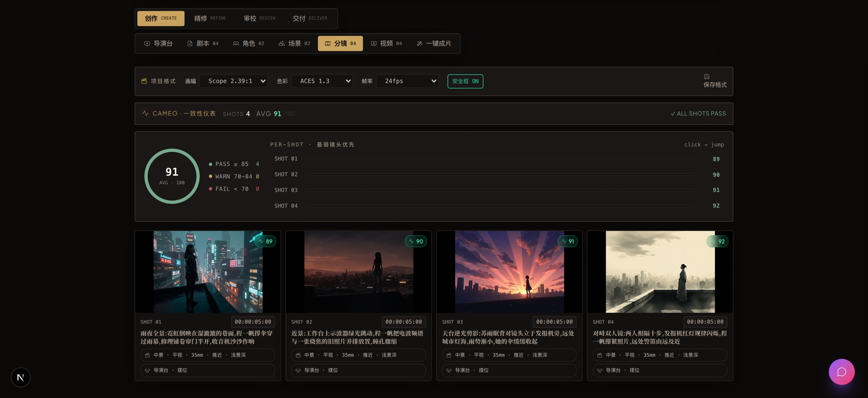Edit SHOT 02 timecode 00:00:05:00
The image size is (868, 398).
tap(404, 322)
